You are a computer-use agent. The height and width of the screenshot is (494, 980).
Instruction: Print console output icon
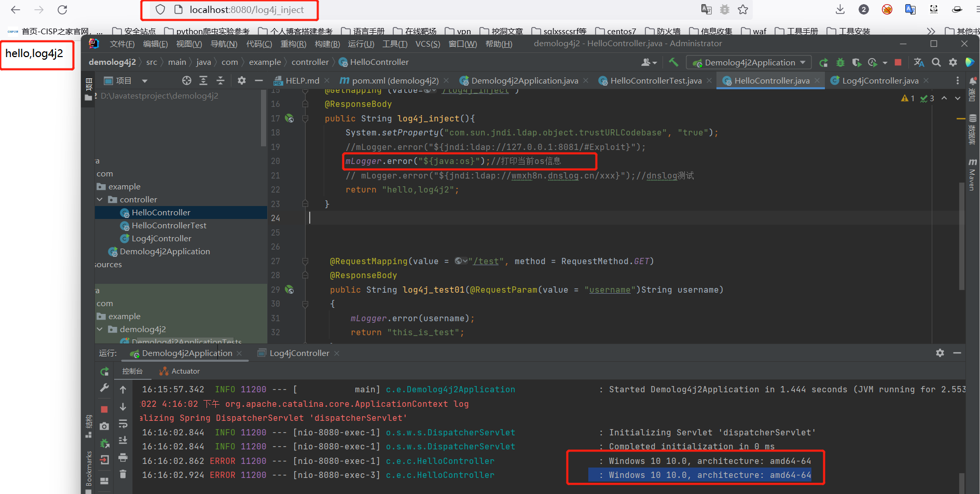[x=123, y=458]
